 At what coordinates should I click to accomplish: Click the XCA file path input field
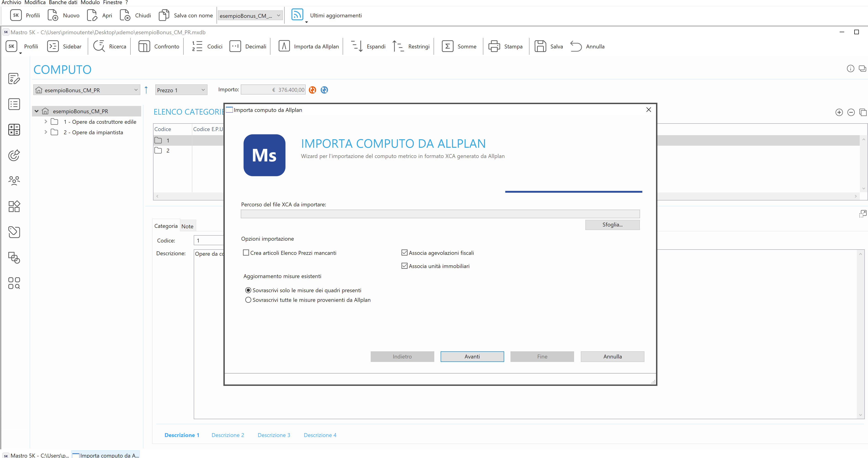440,214
